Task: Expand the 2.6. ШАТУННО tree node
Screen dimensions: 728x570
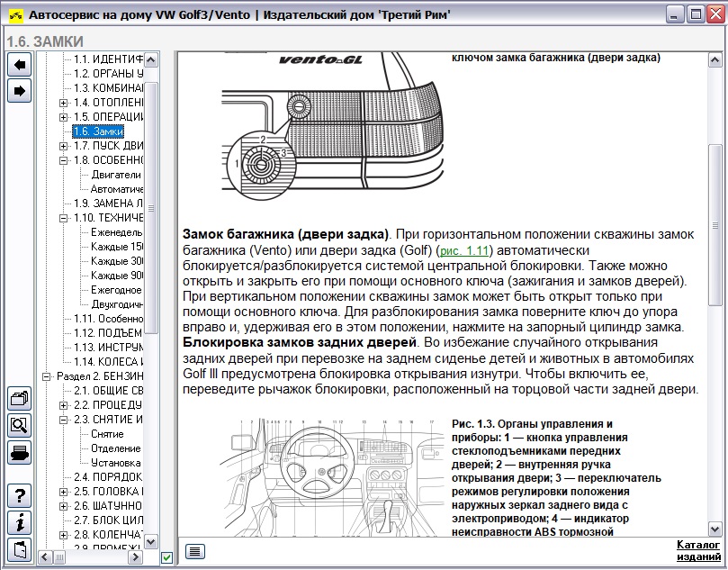Action: tap(63, 506)
